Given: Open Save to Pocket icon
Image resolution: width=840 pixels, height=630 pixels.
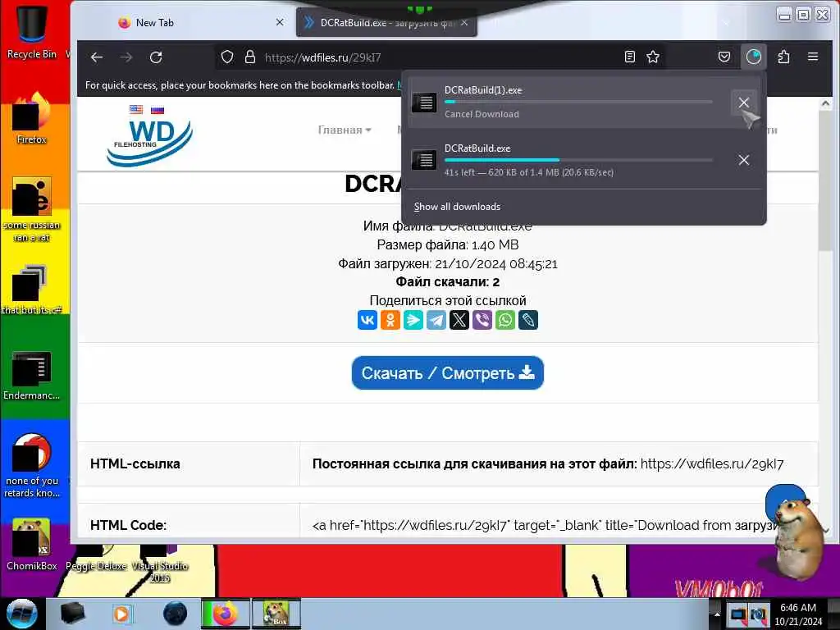Looking at the screenshot, I should pos(724,57).
